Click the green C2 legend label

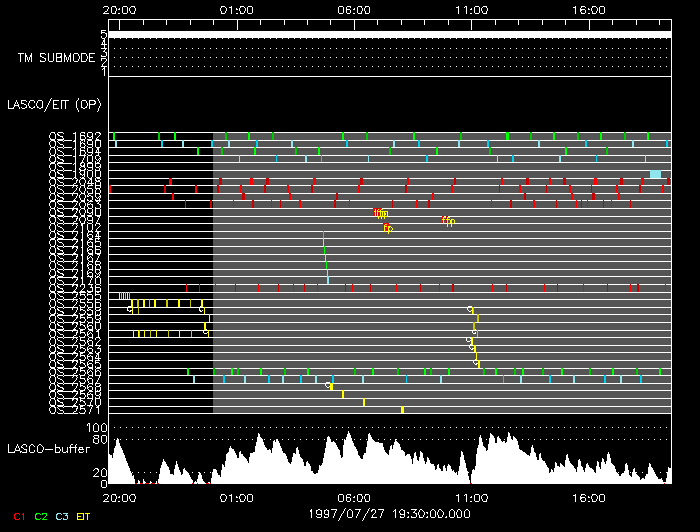point(40,516)
